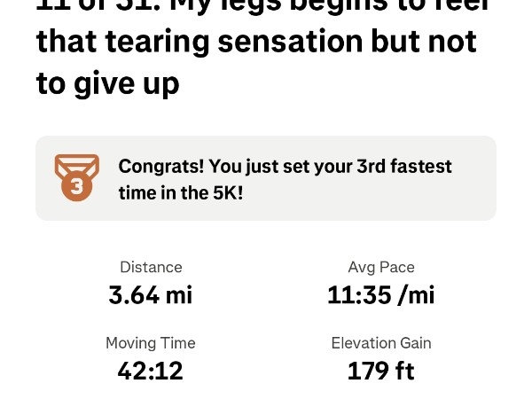Select the 179 ft elevation value

click(381, 371)
